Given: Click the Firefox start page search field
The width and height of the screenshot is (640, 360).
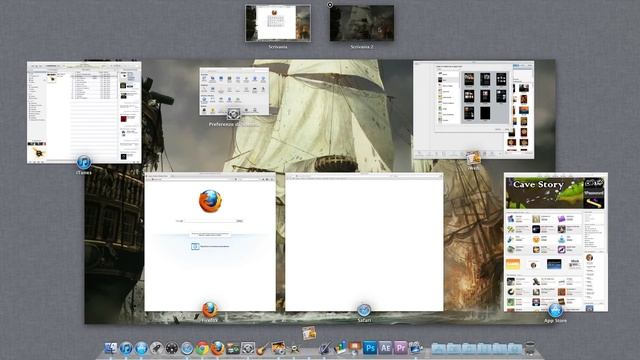Looking at the screenshot, I should [210, 221].
